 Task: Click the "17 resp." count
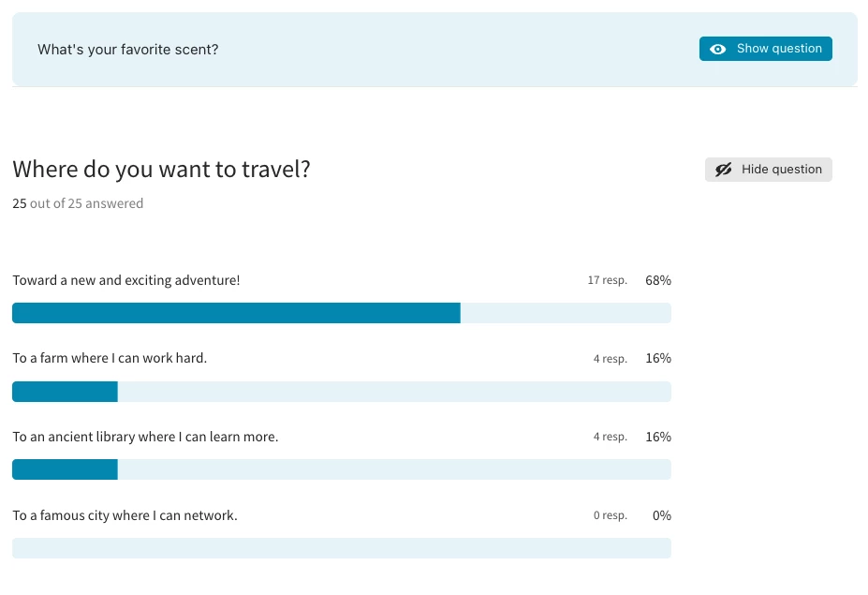coord(607,281)
